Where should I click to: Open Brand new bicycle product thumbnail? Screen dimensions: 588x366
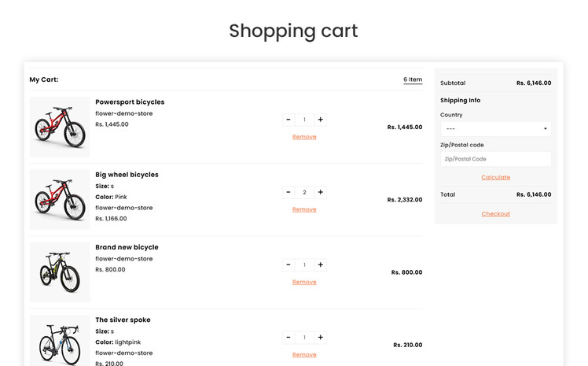coord(60,272)
